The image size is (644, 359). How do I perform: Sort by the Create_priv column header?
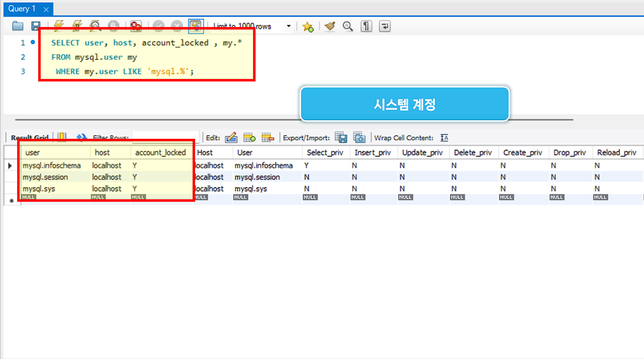522,153
